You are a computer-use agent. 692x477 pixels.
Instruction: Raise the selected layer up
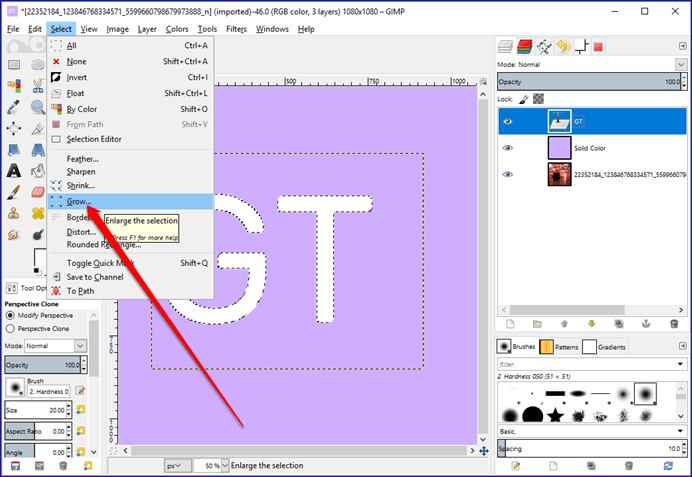[564, 324]
